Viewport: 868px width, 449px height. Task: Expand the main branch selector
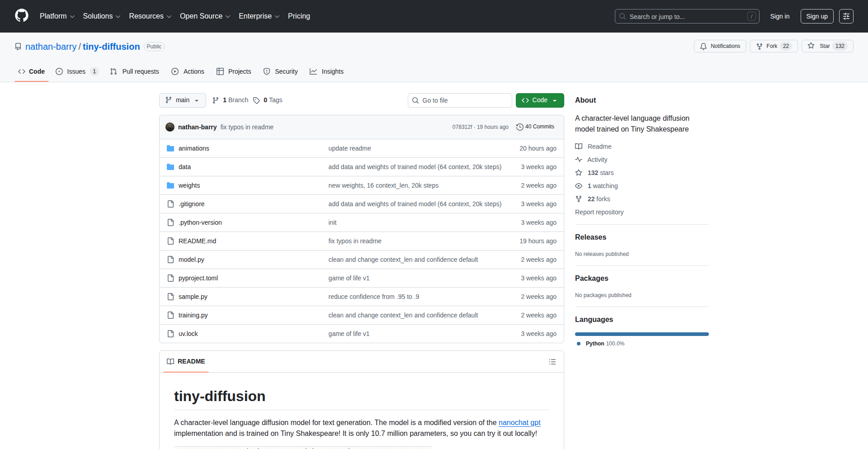(x=182, y=100)
